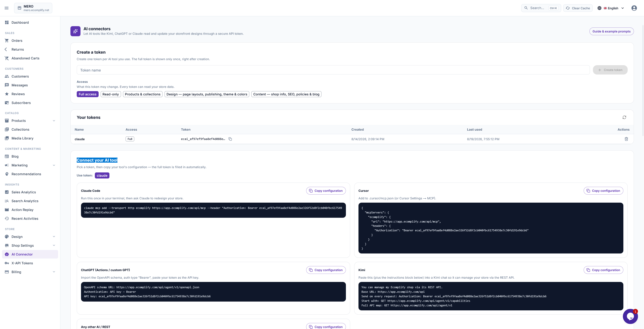Click the AI connectors sparkle icon
Image resolution: width=644 pixels, height=329 pixels.
[75, 31]
